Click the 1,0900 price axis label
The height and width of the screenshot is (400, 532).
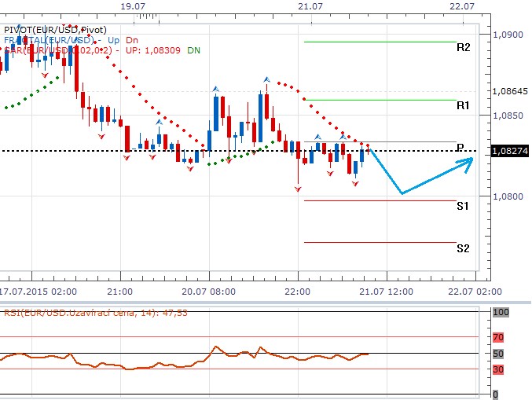pos(509,35)
